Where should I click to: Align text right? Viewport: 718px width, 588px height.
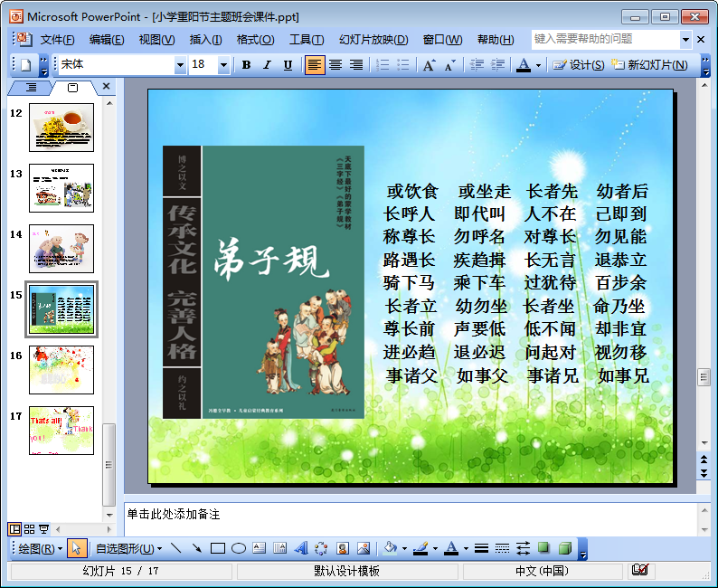tap(356, 65)
